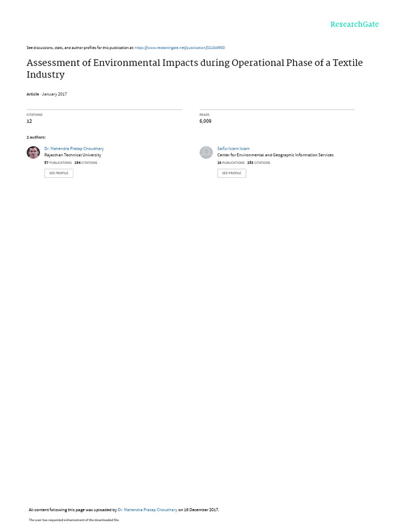Click the uploader name link in the footer
This screenshot has width=399, height=532.
147,510
